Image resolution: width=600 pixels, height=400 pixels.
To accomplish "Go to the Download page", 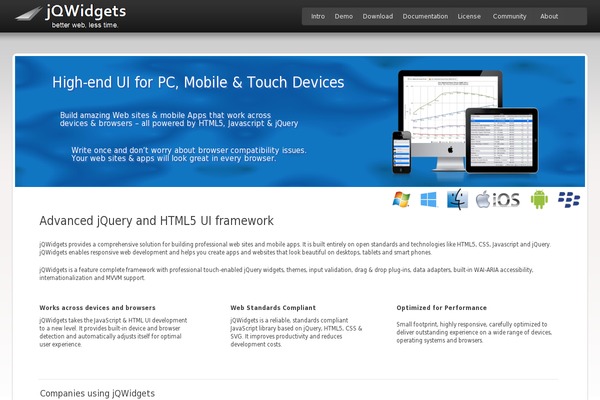I will pyautogui.click(x=378, y=16).
